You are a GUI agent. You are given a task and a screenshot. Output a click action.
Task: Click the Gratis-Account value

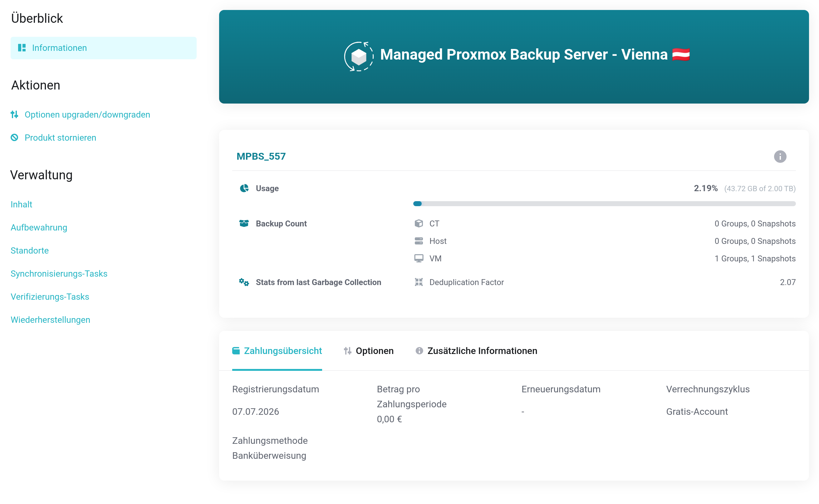coord(697,412)
